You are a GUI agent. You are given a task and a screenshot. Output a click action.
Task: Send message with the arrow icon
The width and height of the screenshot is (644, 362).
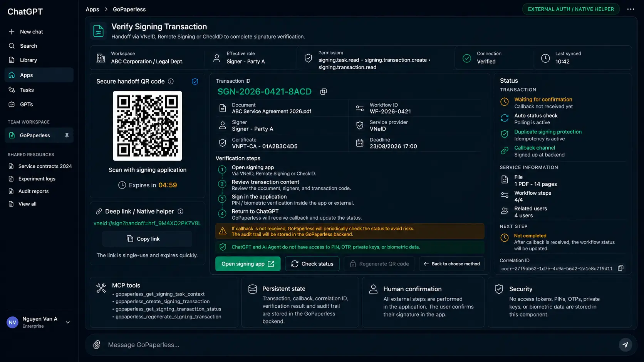pyautogui.click(x=626, y=345)
